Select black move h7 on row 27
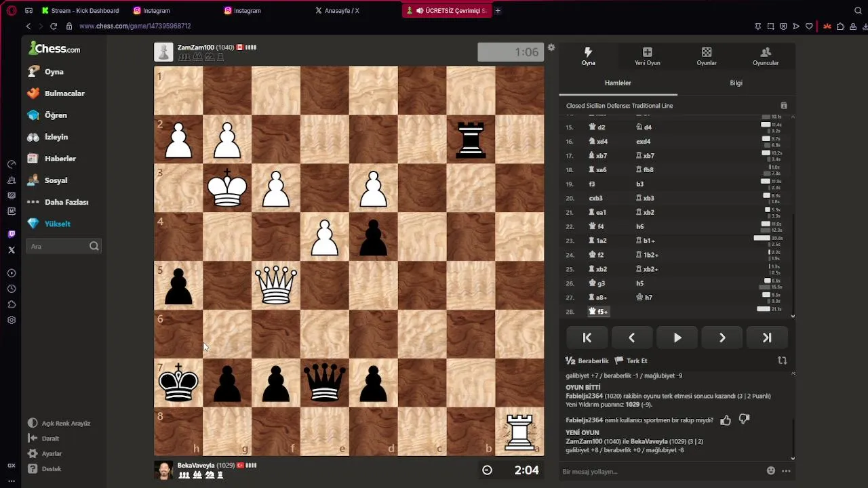This screenshot has width=868, height=488. tap(644, 297)
